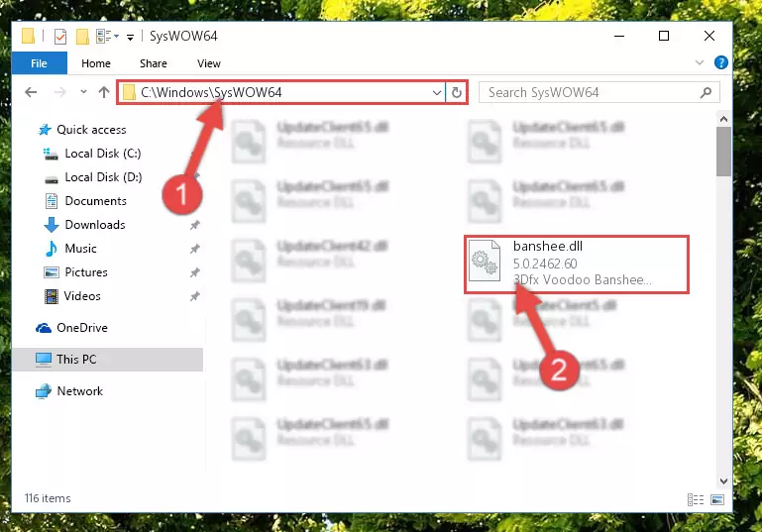Expand the ribbon with the chevron
The height and width of the screenshot is (532, 762).
[x=700, y=62]
